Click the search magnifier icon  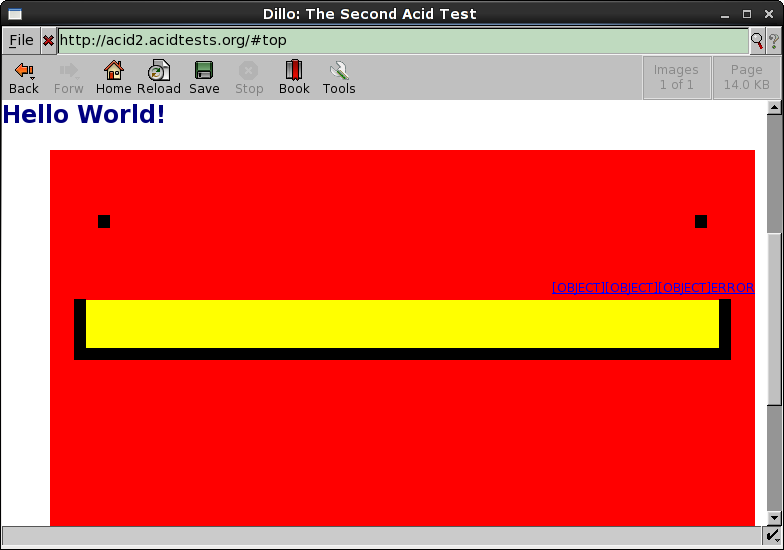(757, 41)
